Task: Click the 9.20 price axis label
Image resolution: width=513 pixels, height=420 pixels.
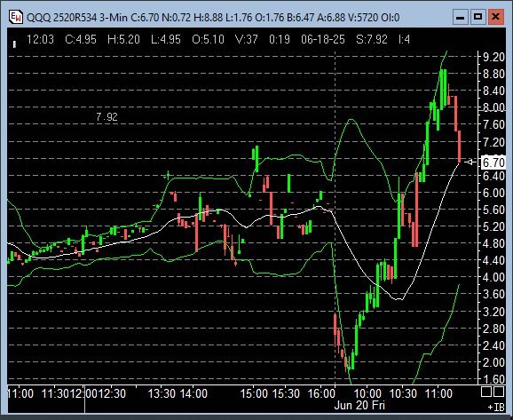Action: tap(493, 57)
